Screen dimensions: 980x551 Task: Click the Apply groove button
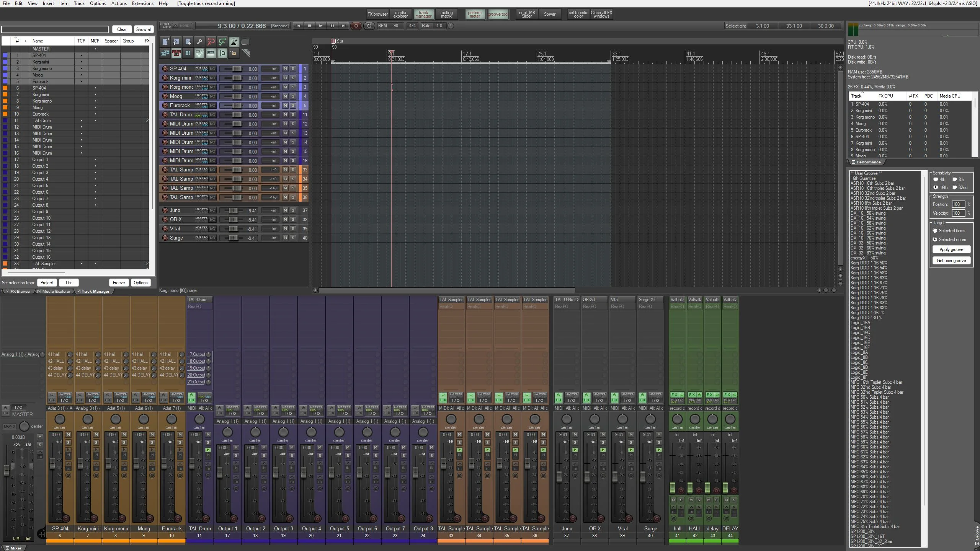pos(951,249)
